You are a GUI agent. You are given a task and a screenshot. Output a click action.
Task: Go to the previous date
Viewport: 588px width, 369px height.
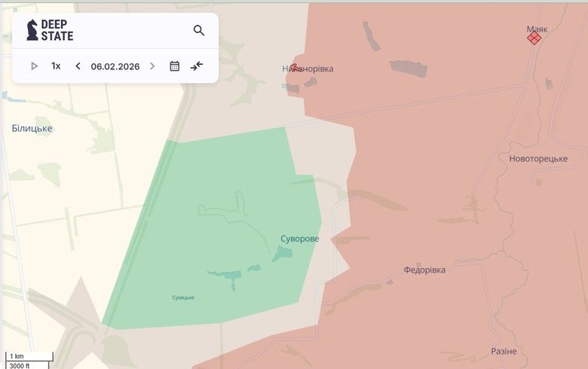(78, 66)
